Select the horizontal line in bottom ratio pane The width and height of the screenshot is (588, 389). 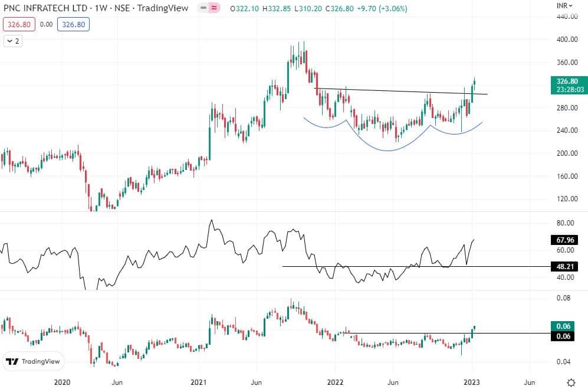click(413, 334)
